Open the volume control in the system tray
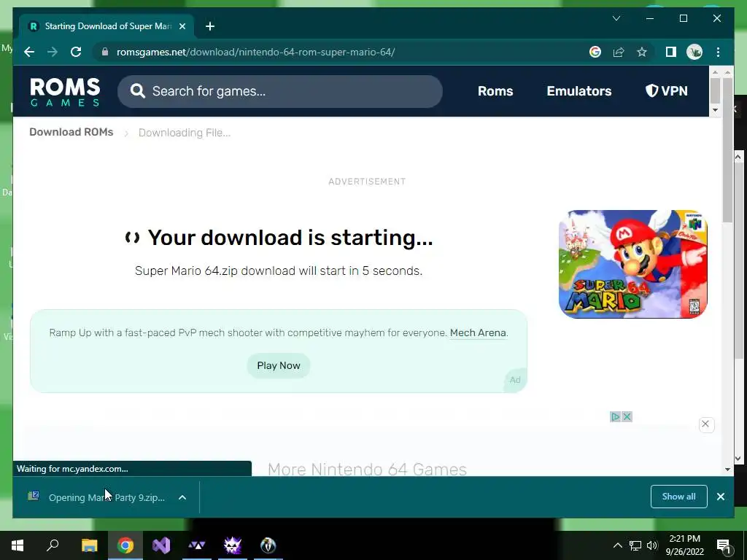Image resolution: width=747 pixels, height=560 pixels. click(652, 545)
